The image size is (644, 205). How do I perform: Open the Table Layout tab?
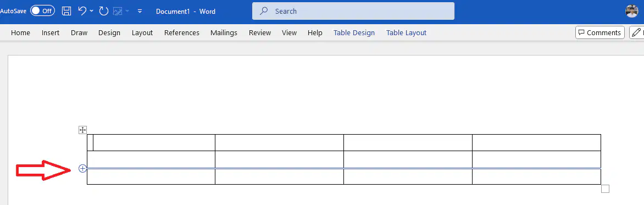(406, 33)
